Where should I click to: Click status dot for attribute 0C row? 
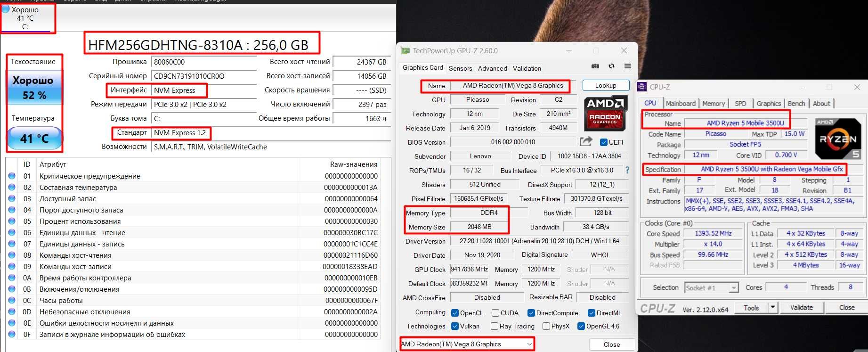(12, 300)
